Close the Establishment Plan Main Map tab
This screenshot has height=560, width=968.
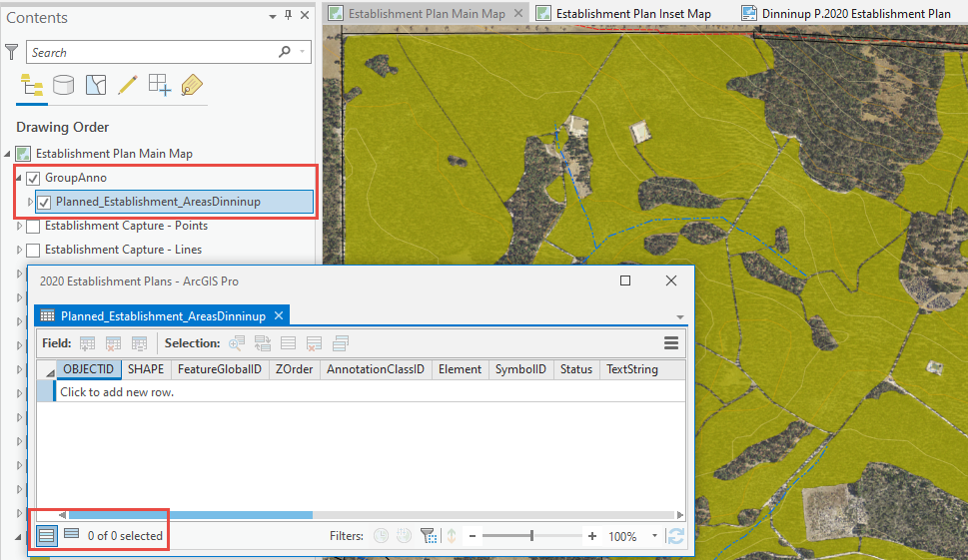click(x=518, y=13)
